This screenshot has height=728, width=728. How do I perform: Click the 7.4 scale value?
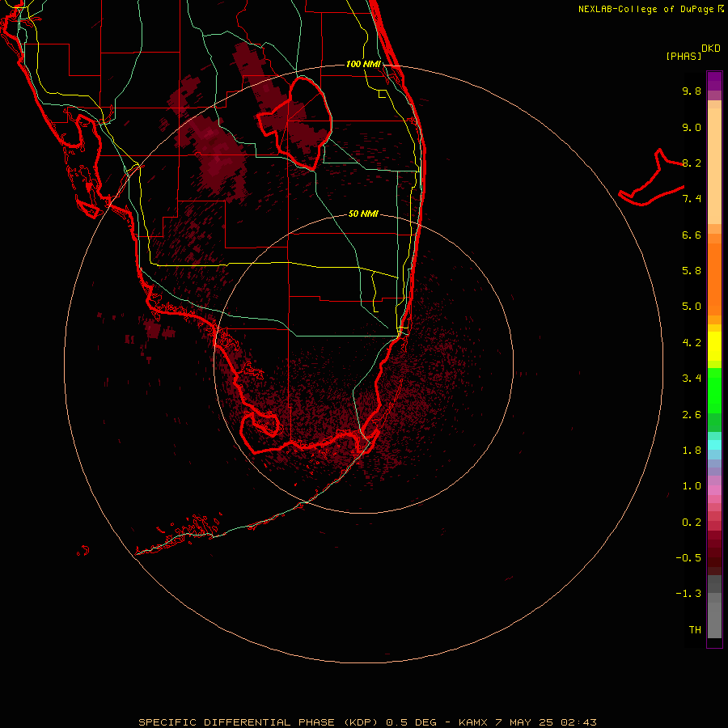pos(692,199)
